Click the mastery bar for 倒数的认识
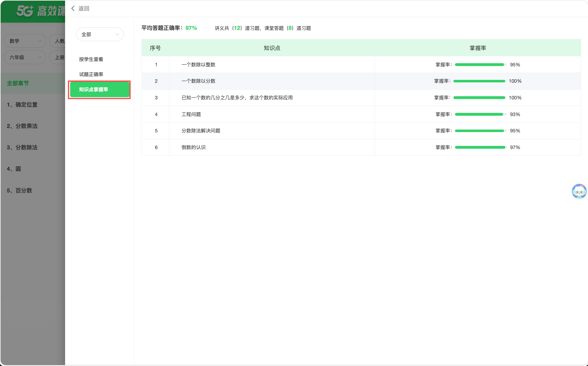This screenshot has width=588, height=366. click(480, 147)
